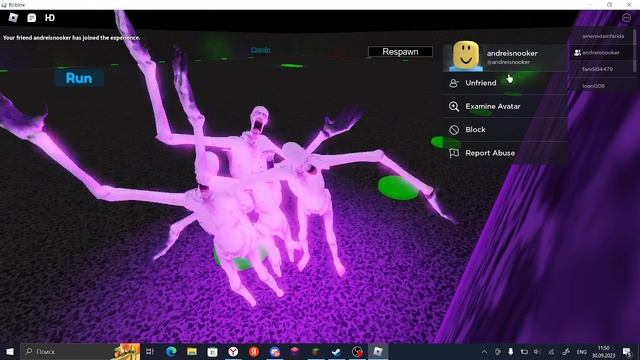Click the friend icon beside andreisnooker
Viewport: 640px width, 360px height.
pyautogui.click(x=577, y=53)
